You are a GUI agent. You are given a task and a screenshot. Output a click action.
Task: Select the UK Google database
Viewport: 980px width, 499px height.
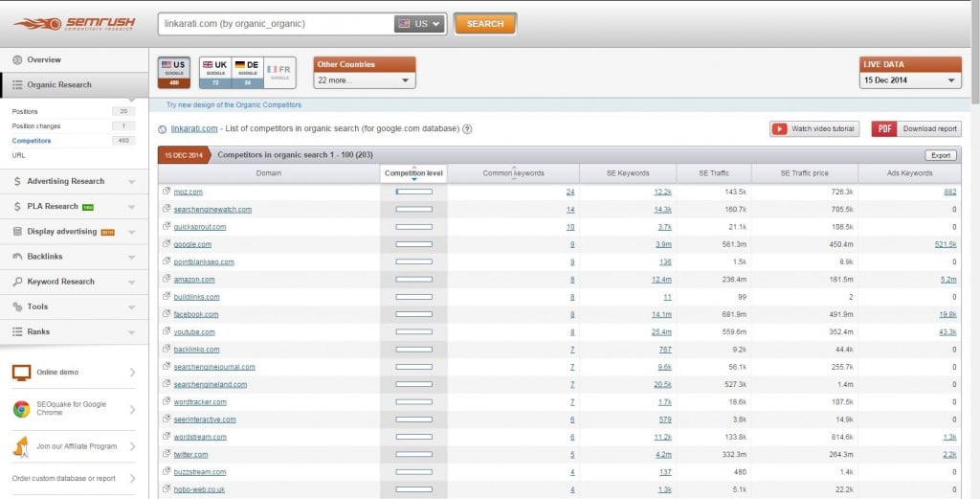tap(215, 73)
